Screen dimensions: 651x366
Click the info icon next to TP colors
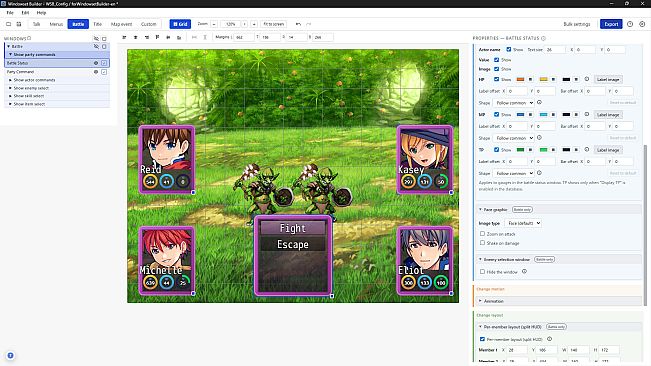point(587,149)
